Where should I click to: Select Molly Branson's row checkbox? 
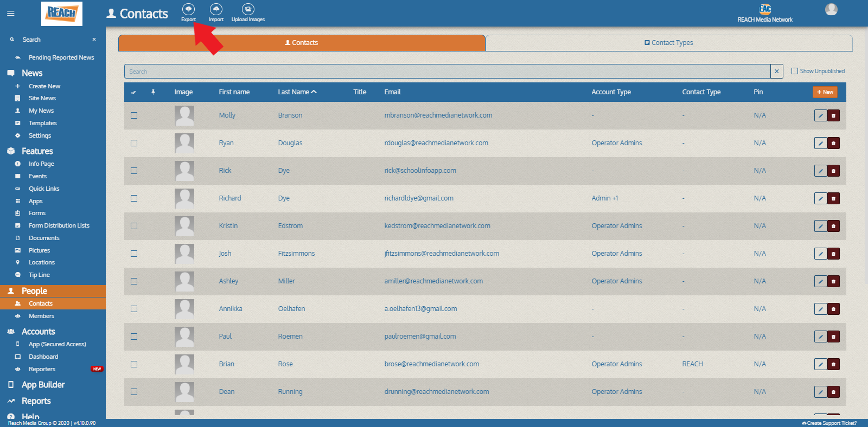coord(134,115)
